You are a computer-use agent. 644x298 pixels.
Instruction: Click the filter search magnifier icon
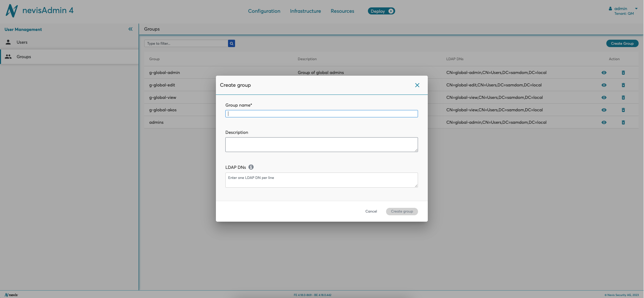(231, 43)
